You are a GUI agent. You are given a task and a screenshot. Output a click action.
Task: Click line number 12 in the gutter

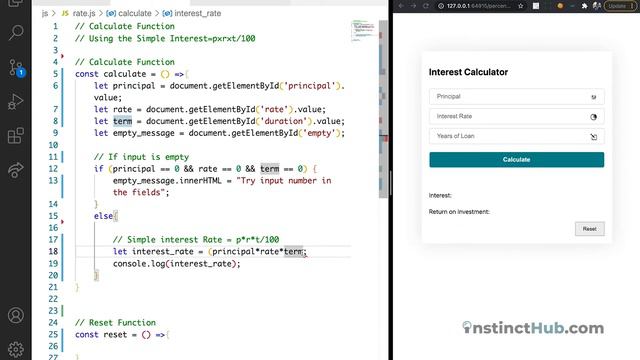click(53, 169)
